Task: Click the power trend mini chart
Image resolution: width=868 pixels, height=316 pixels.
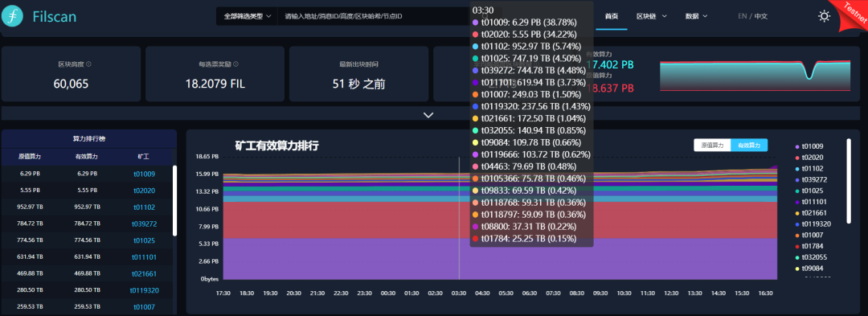Action: point(755,75)
